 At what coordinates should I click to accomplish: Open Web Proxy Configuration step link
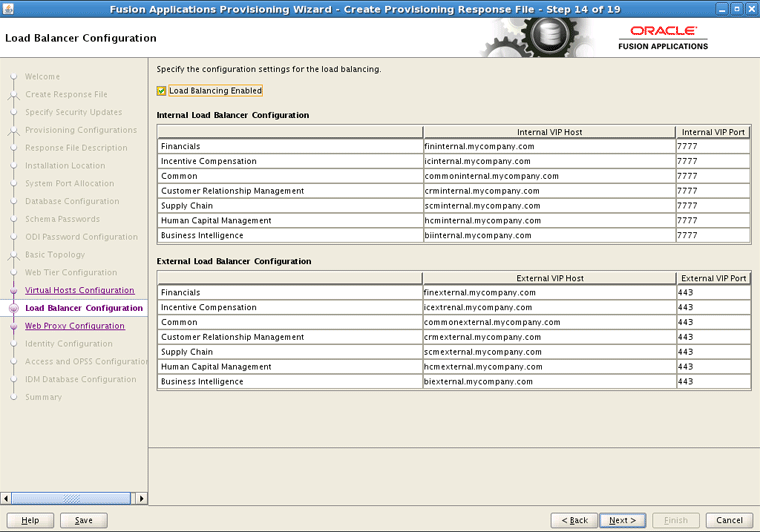[75, 326]
